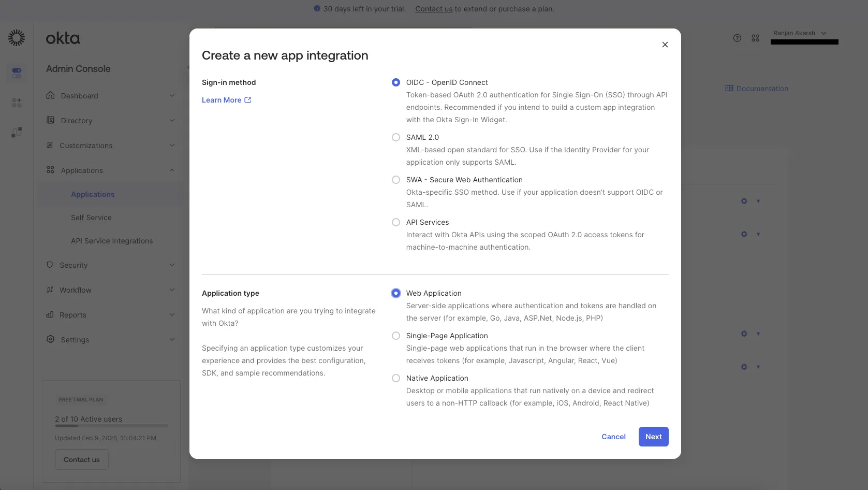868x490 pixels.
Task: Collapse the Applications menu chevron
Action: [172, 170]
